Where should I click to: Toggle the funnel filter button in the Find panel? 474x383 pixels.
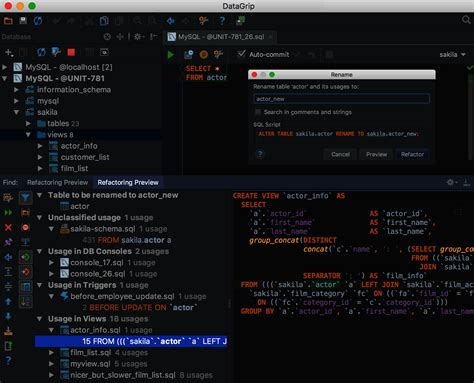[25, 198]
